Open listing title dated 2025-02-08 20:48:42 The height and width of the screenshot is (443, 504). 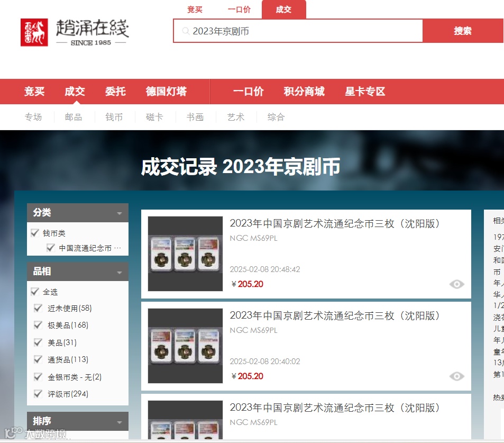point(335,223)
